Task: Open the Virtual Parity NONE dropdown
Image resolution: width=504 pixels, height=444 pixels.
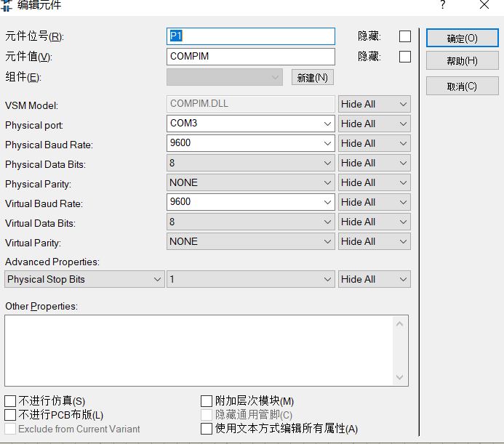Action: pos(251,241)
